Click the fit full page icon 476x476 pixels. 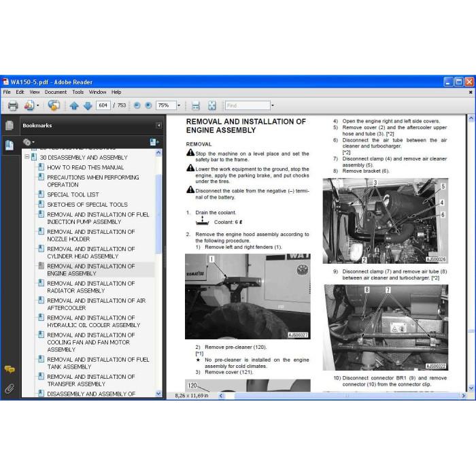tap(212, 105)
